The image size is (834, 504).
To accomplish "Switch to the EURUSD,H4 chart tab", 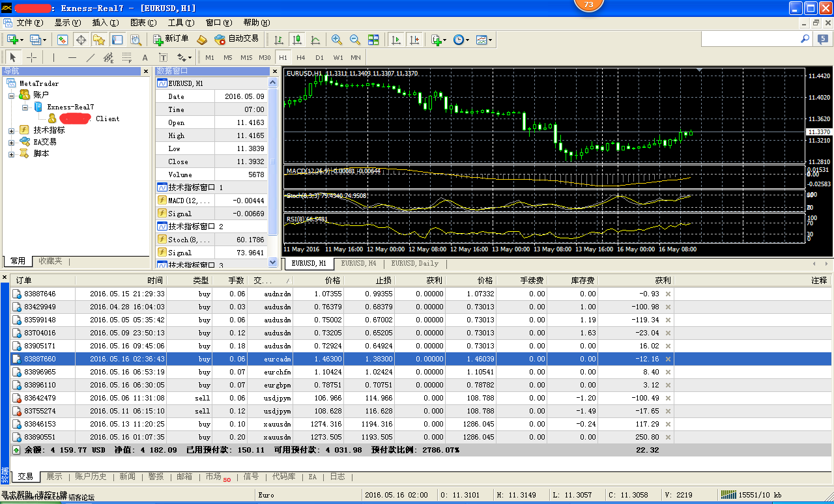I will coord(358,264).
